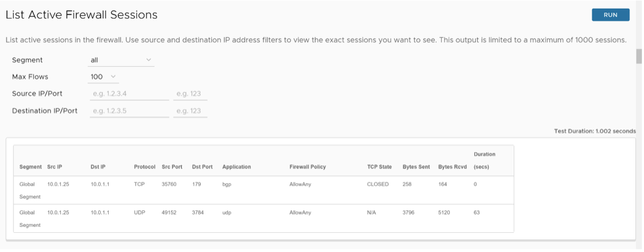Focus the Destination port field
The image size is (644, 252).
point(190,111)
